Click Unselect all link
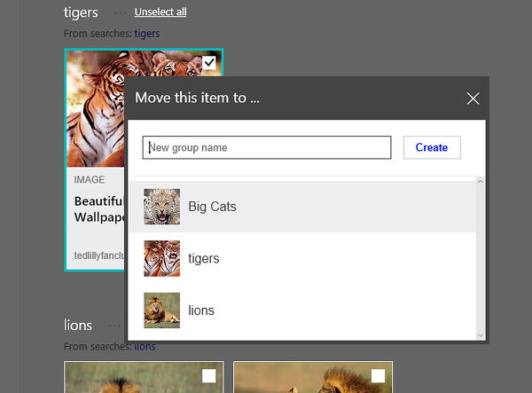 point(160,12)
